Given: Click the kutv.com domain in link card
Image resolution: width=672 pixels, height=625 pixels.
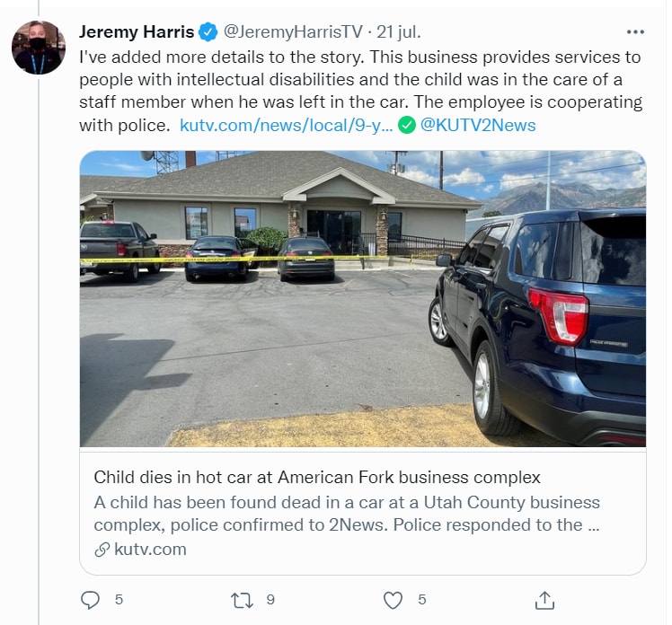Looking at the screenshot, I should [x=150, y=550].
